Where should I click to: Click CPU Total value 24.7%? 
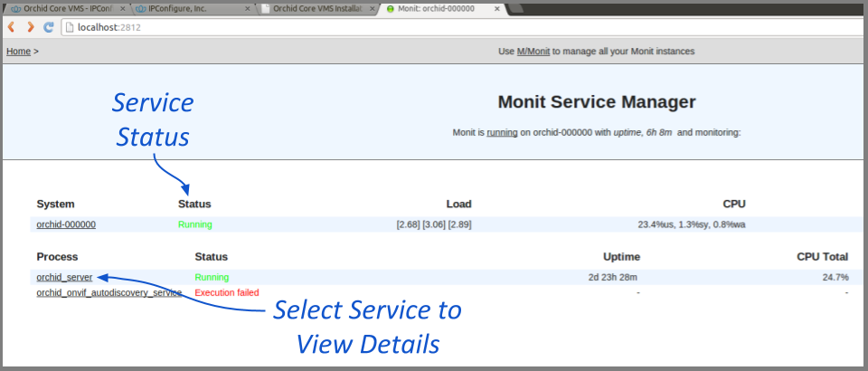click(x=835, y=277)
